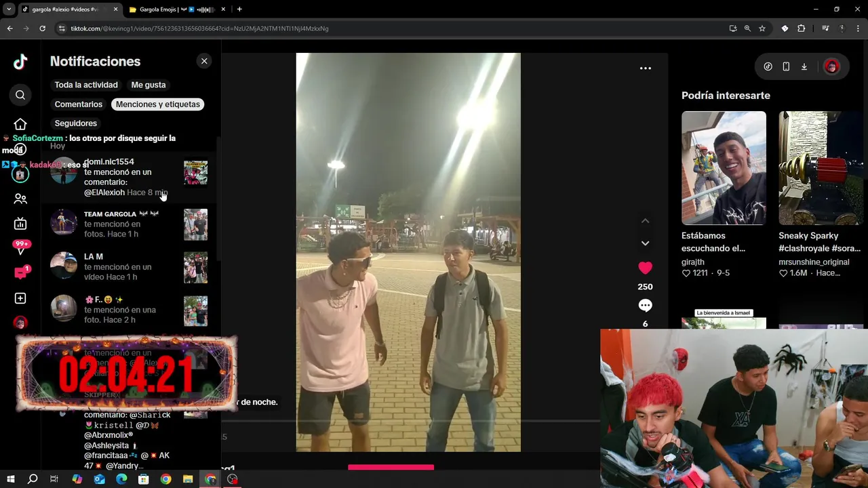This screenshot has width=868, height=488.
Task: Open the Chrome extensions puzzle icon
Action: (802, 28)
